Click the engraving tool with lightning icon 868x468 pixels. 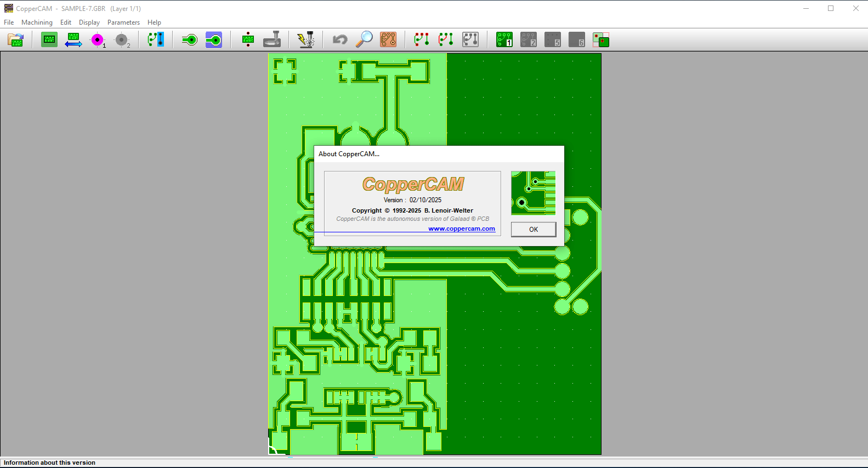click(306, 40)
